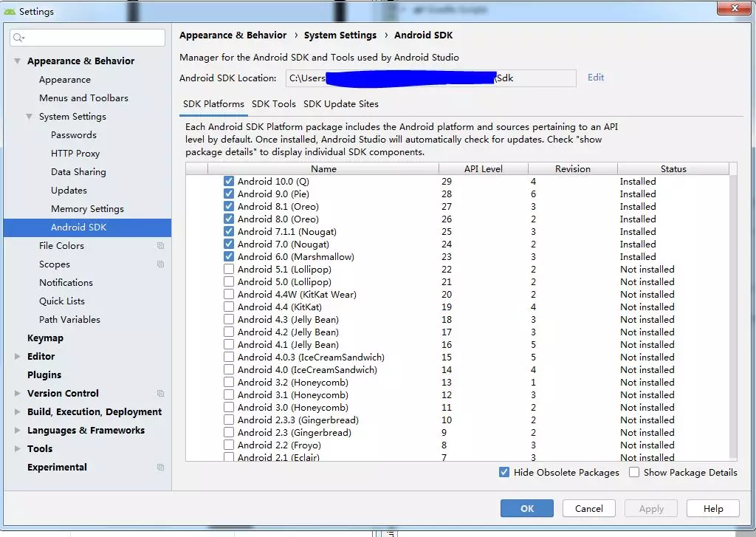Collapse the Appearance & Behavior tree node
Viewport: 756px width, 537px height.
[18, 61]
